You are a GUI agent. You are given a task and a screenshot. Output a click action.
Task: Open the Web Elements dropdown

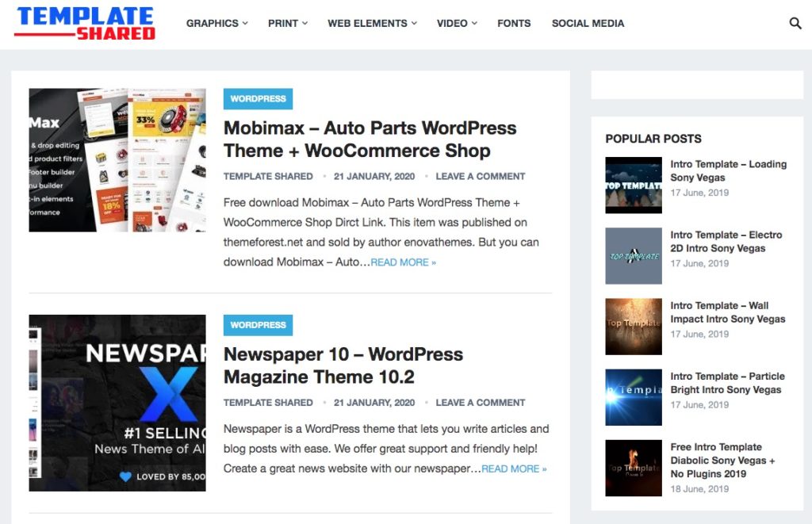372,24
